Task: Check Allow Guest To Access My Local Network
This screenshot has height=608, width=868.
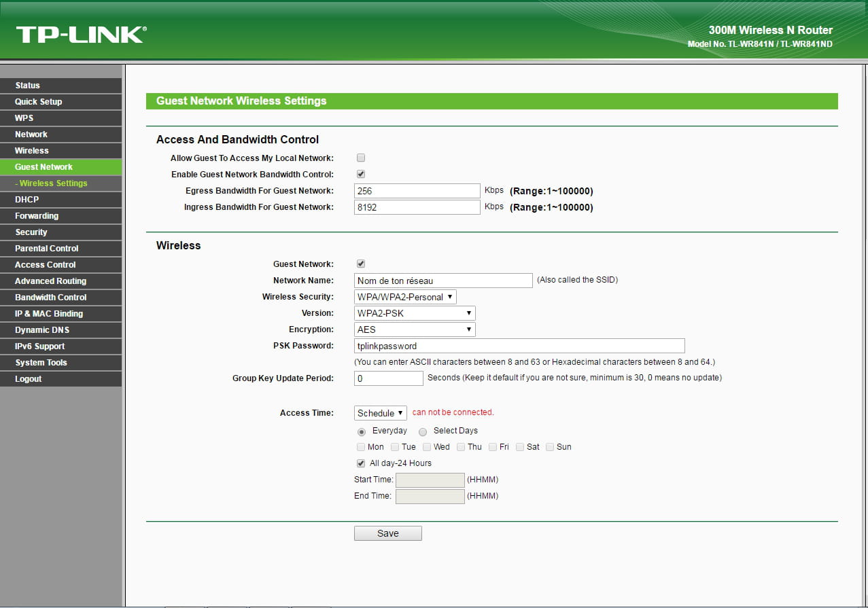Action: click(361, 158)
